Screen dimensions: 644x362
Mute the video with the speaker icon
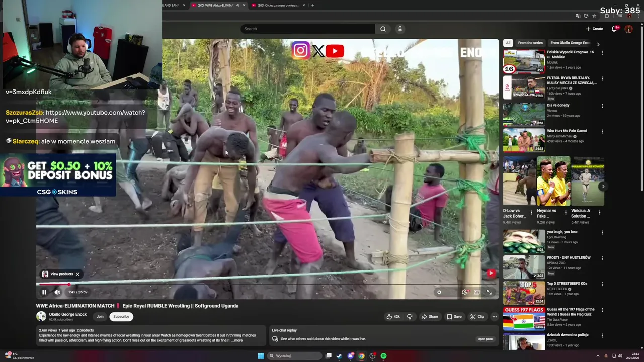pos(57,292)
